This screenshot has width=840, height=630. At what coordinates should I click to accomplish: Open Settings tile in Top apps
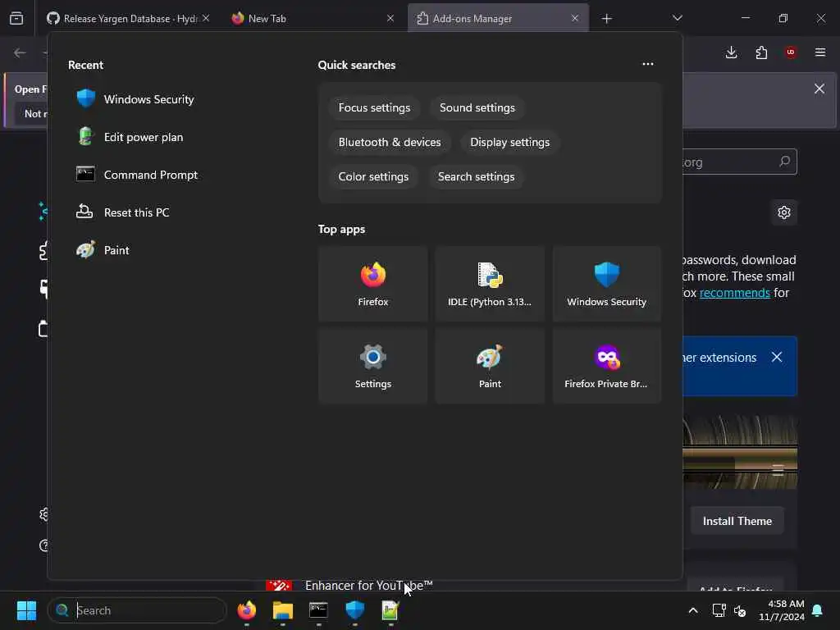point(373,366)
